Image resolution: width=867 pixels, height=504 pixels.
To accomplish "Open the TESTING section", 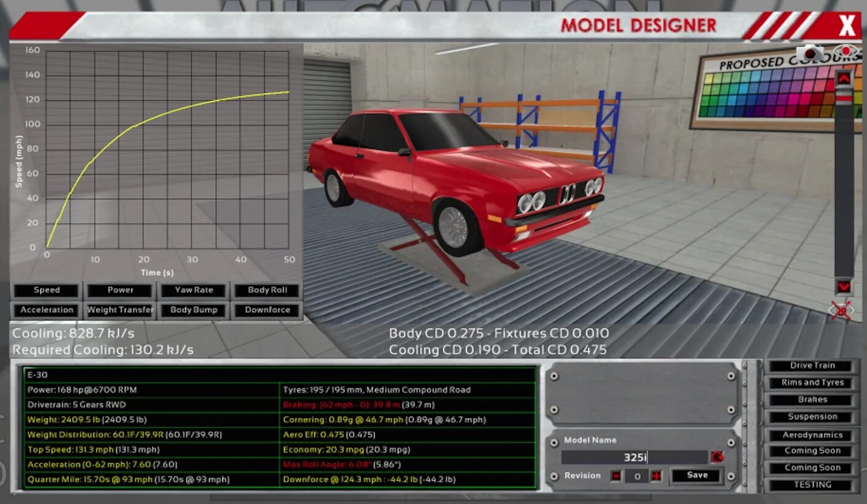I will tap(812, 485).
